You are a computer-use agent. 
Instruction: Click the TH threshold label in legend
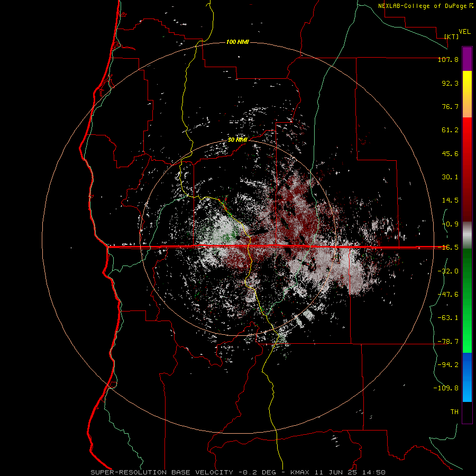(x=454, y=412)
